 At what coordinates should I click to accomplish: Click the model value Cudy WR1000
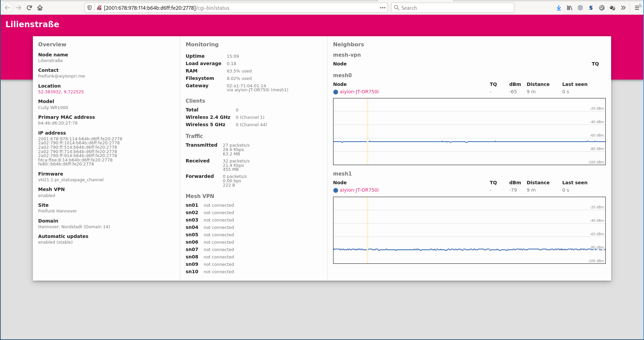[x=53, y=108]
